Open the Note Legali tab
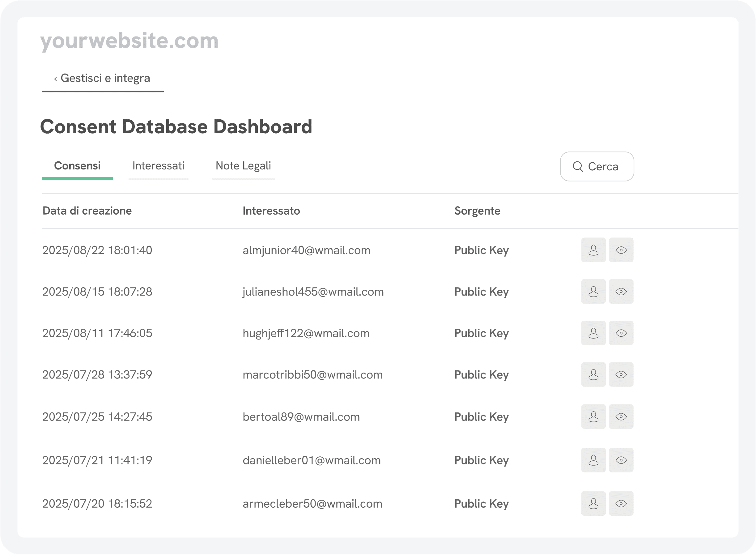This screenshot has width=756, height=555. 243,166
